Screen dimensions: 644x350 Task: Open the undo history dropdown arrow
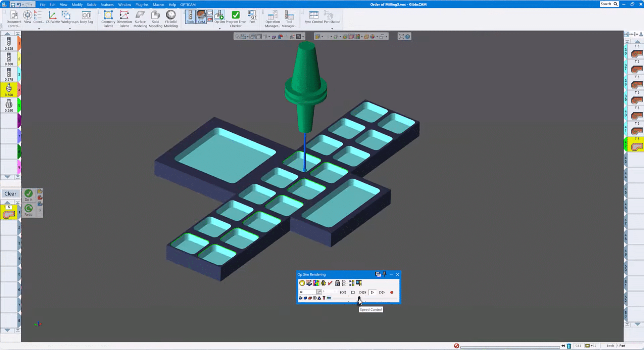point(23,5)
